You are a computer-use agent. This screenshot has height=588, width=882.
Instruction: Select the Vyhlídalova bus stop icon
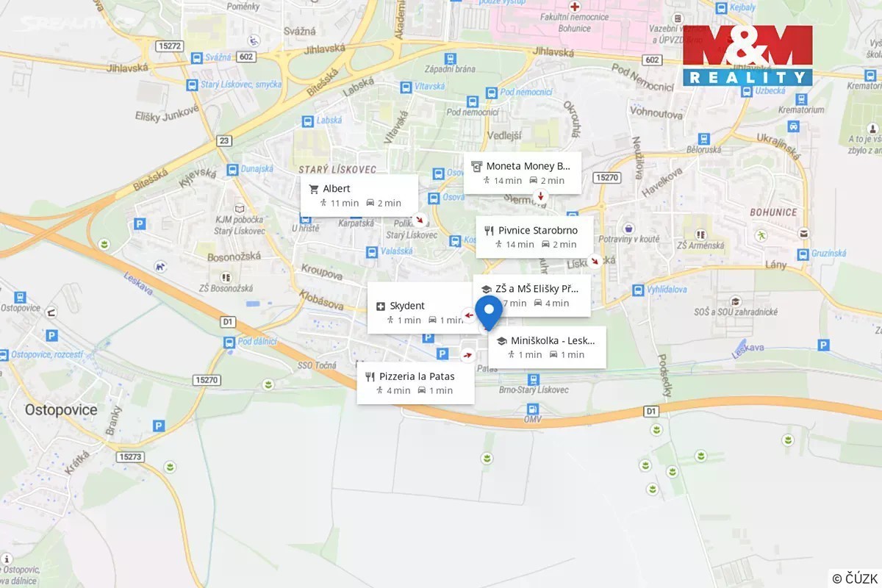pos(637,290)
